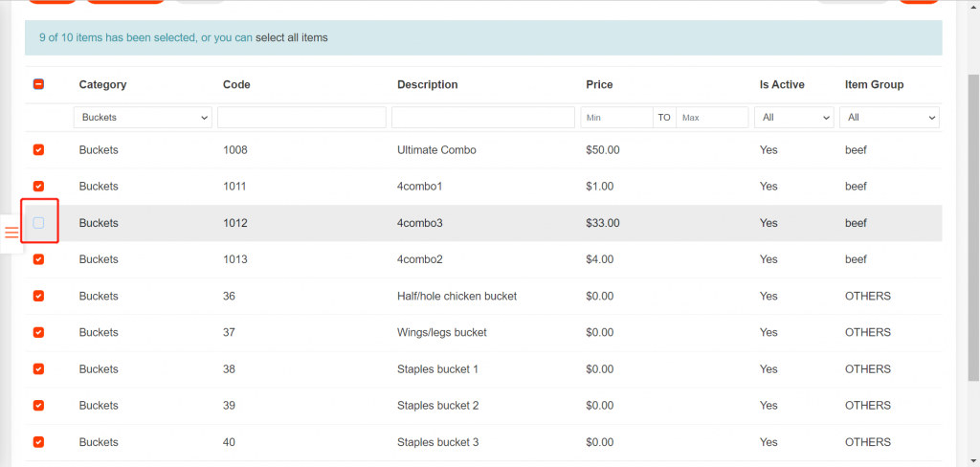Toggle the select-all header checkbox
The width and height of the screenshot is (980, 467).
38,84
